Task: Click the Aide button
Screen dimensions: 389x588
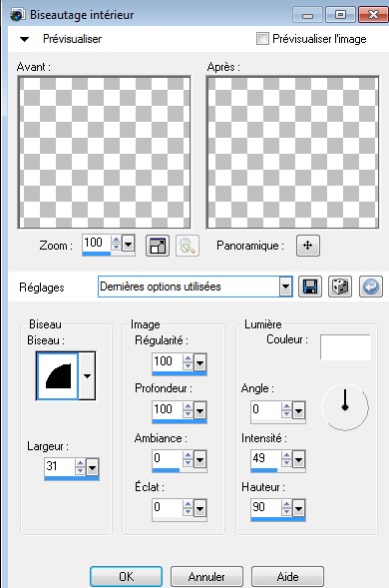Action: [x=287, y=576]
